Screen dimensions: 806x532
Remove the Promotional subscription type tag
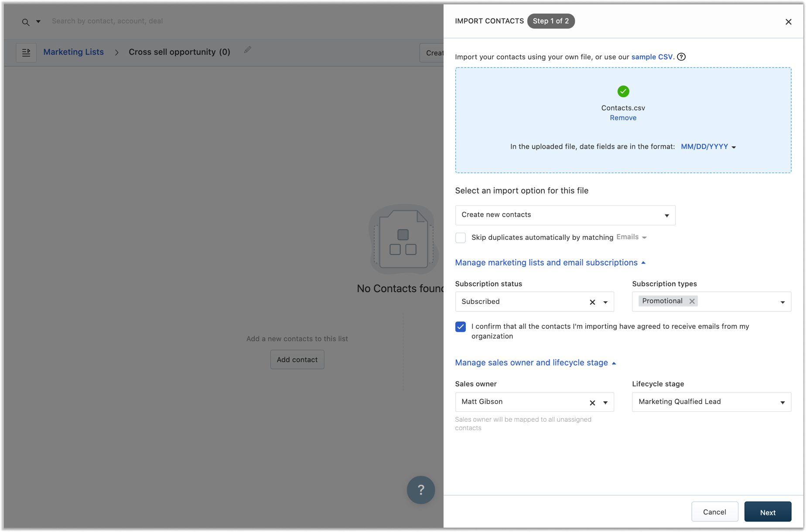click(692, 301)
